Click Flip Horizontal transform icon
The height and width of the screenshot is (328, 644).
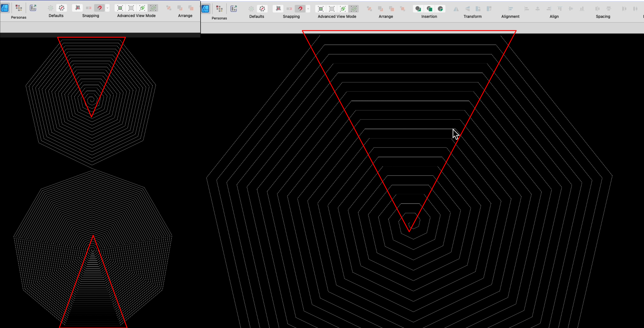coord(456,9)
